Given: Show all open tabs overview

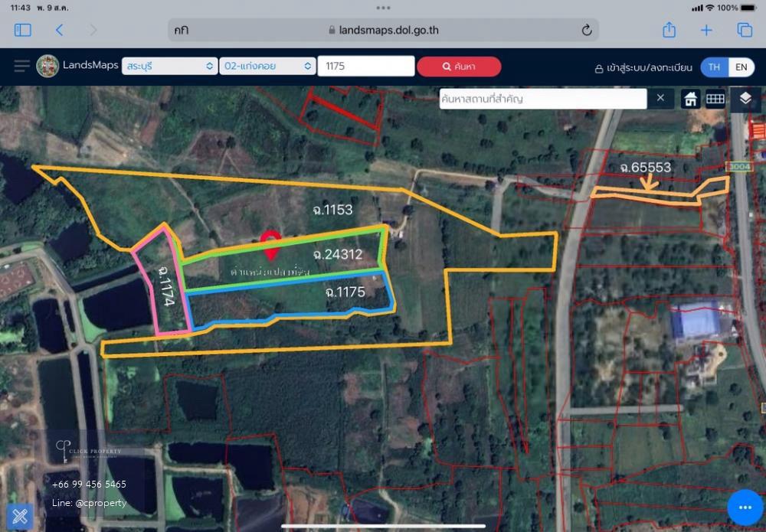Looking at the screenshot, I should pos(745,31).
